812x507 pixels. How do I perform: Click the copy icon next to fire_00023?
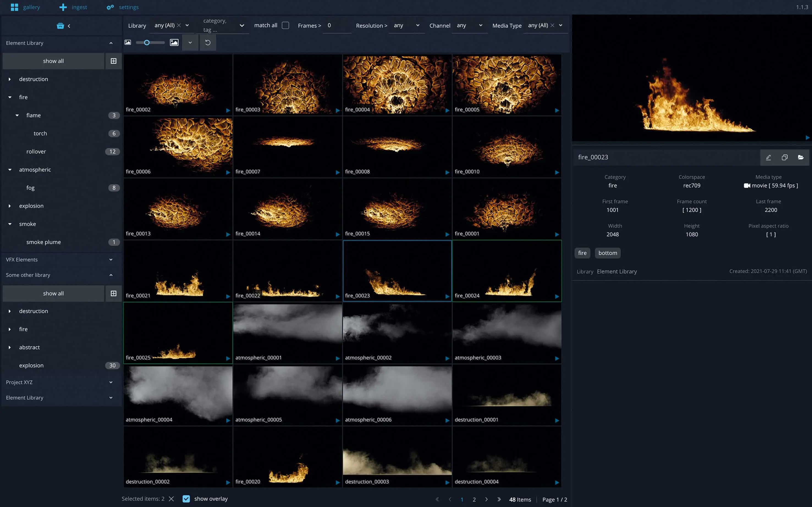pyautogui.click(x=785, y=157)
